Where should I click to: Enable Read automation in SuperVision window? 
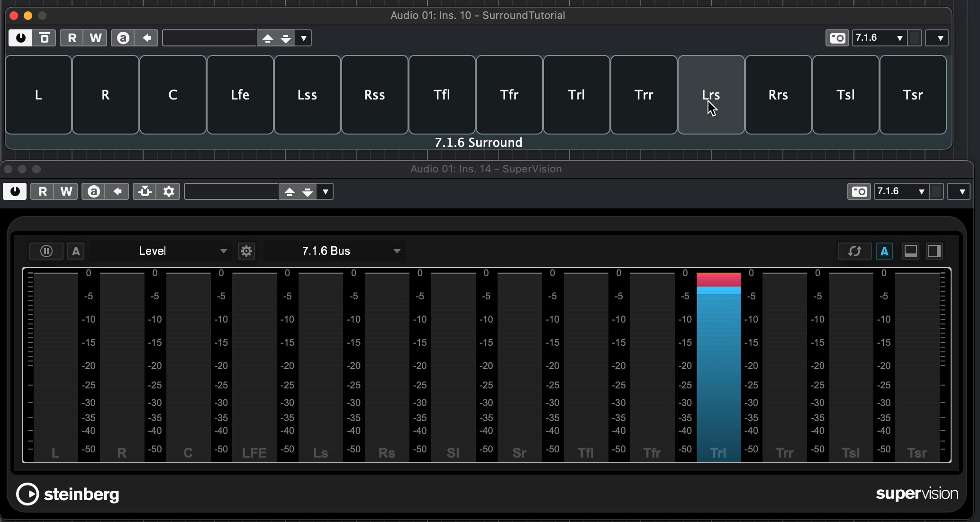coord(43,191)
